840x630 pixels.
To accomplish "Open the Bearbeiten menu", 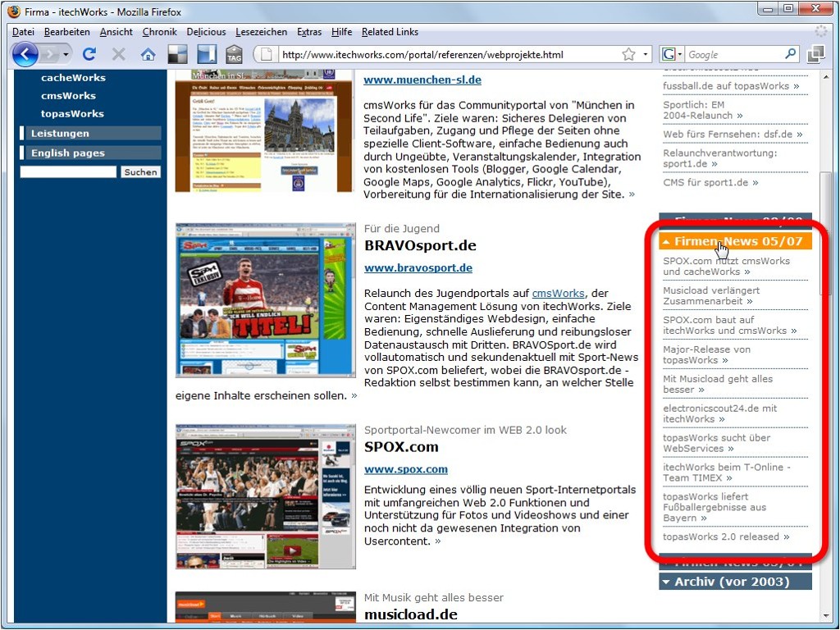I will click(x=67, y=32).
